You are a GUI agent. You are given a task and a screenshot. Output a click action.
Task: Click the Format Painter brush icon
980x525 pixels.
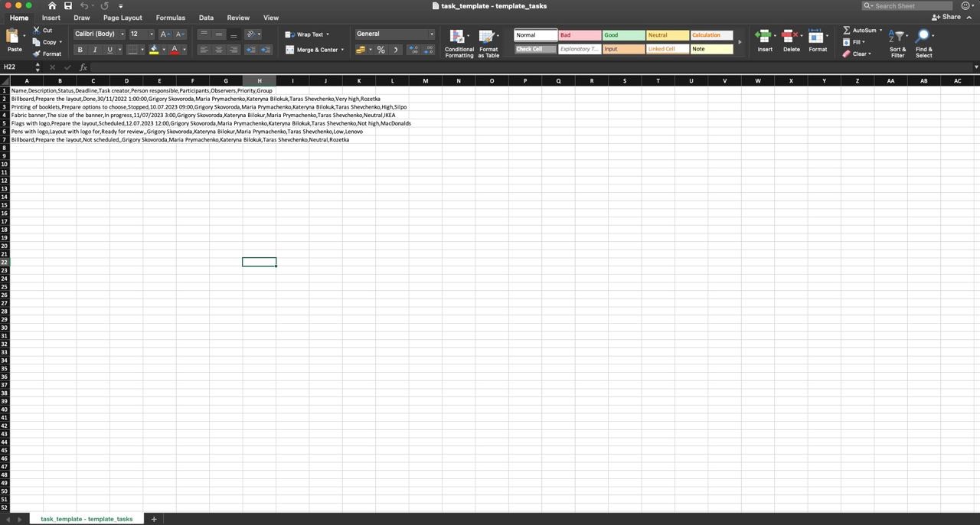tap(37, 54)
